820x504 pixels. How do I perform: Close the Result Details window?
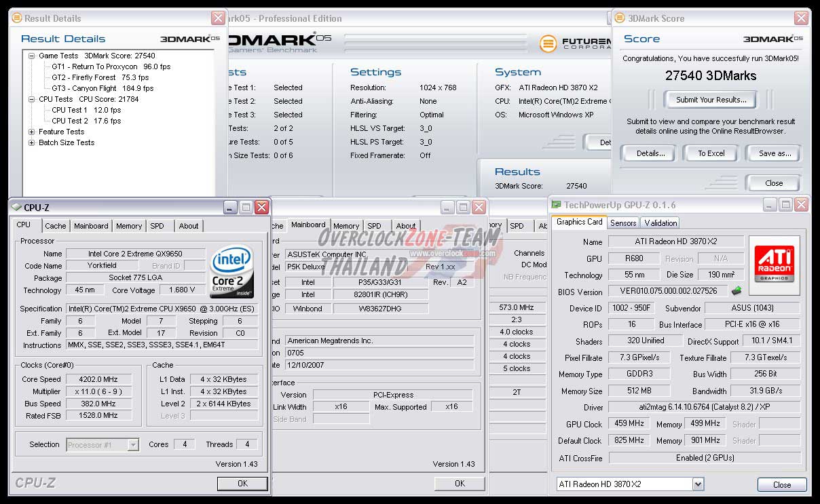click(x=218, y=18)
